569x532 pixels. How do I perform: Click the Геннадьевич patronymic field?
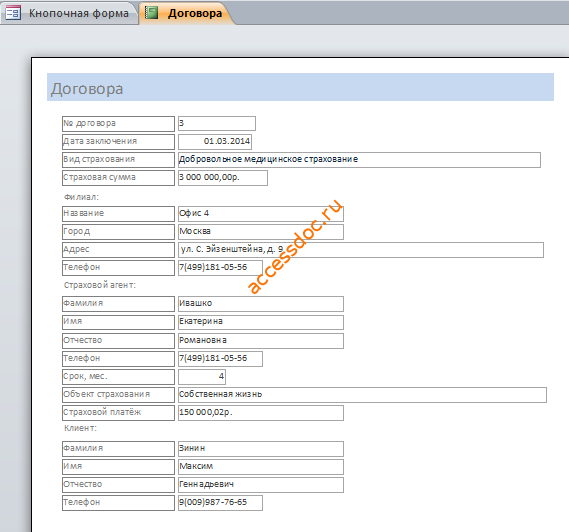[x=261, y=485]
